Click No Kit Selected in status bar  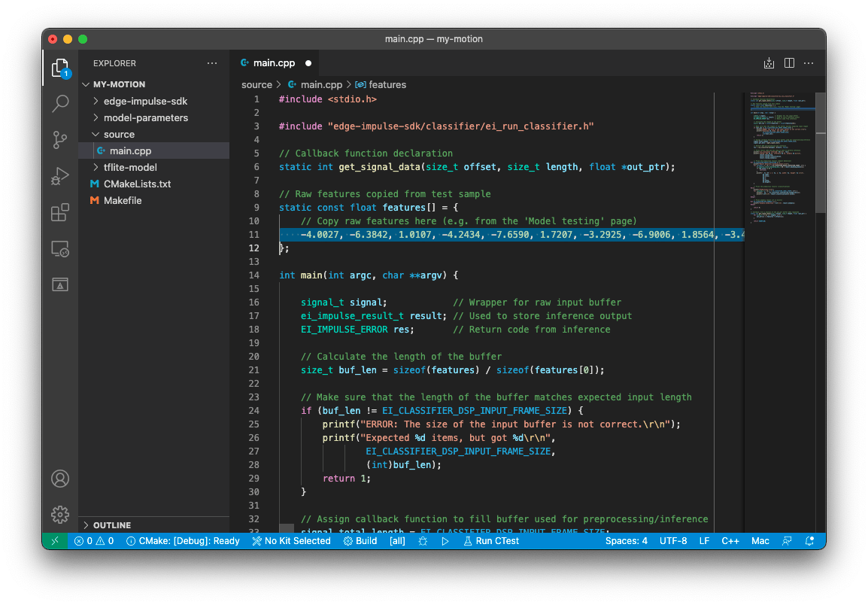coord(292,541)
